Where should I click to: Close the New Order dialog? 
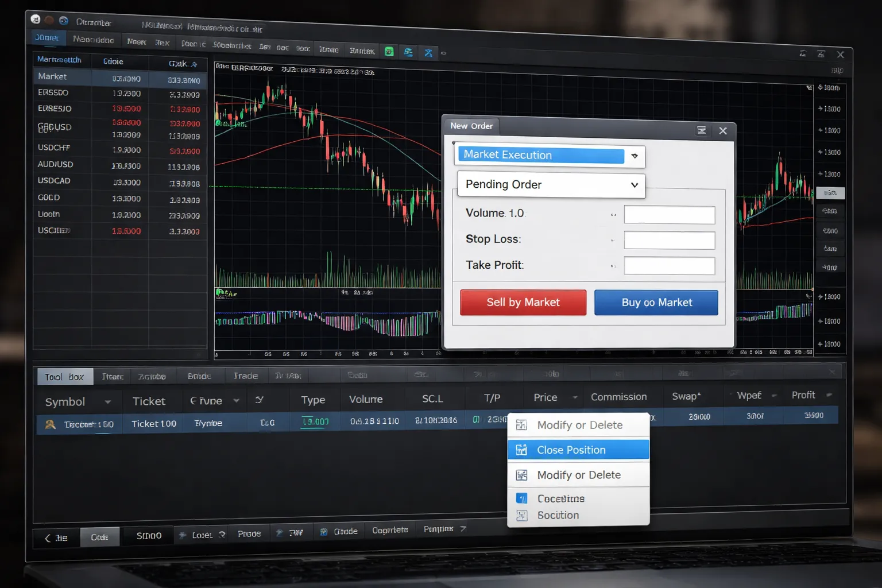coord(723,131)
